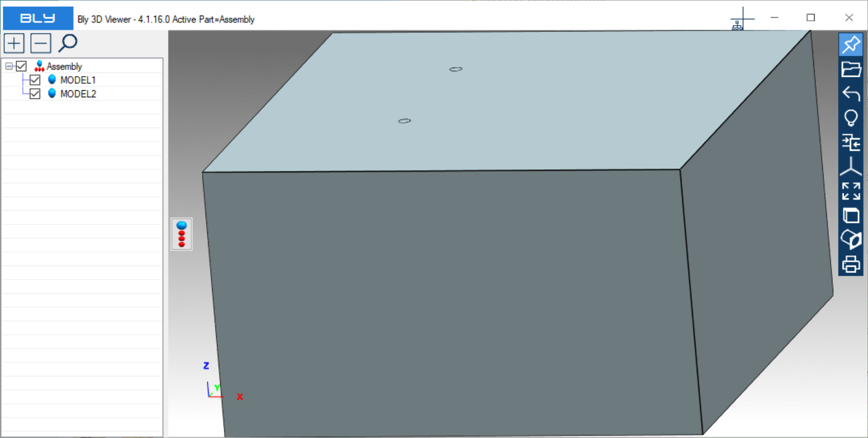868x438 pixels.
Task: Select MODEL1 in the tree
Action: pos(78,80)
